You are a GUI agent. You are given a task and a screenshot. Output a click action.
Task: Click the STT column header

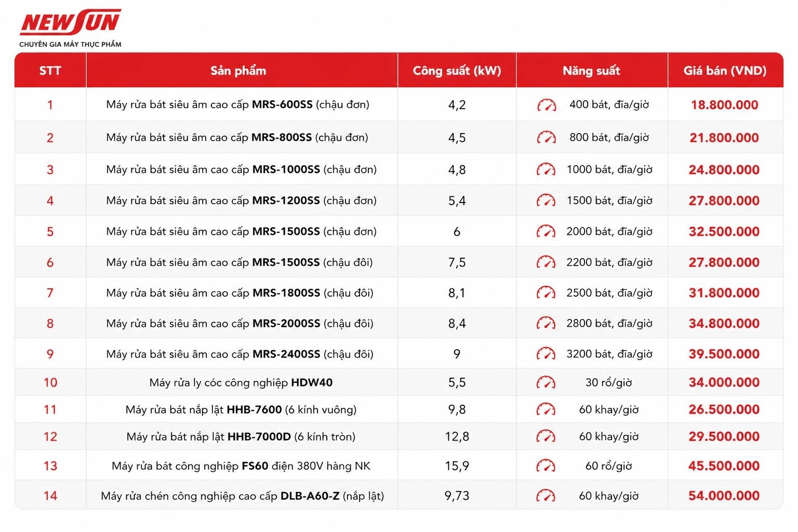pos(50,70)
